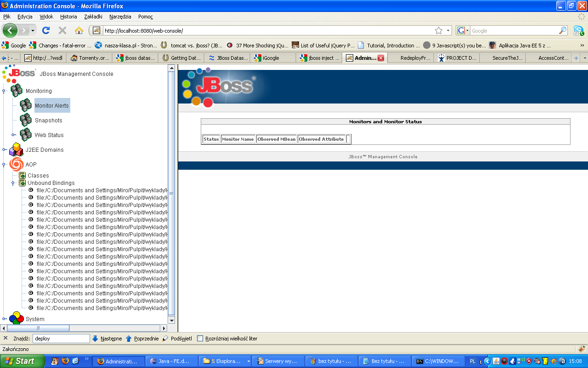Click the Poprzednie up arrow icon

(x=129, y=339)
